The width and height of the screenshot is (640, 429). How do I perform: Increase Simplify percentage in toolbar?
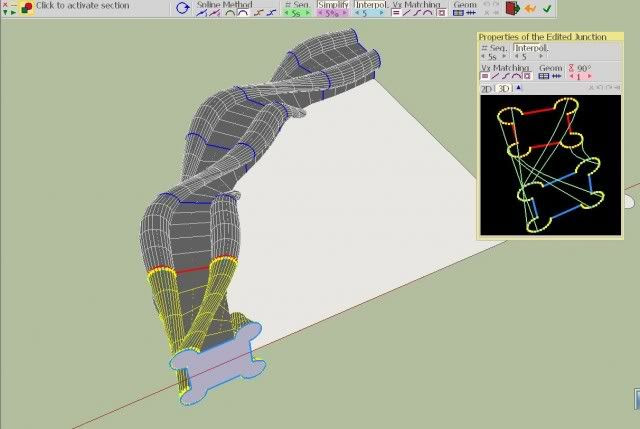(x=345, y=13)
